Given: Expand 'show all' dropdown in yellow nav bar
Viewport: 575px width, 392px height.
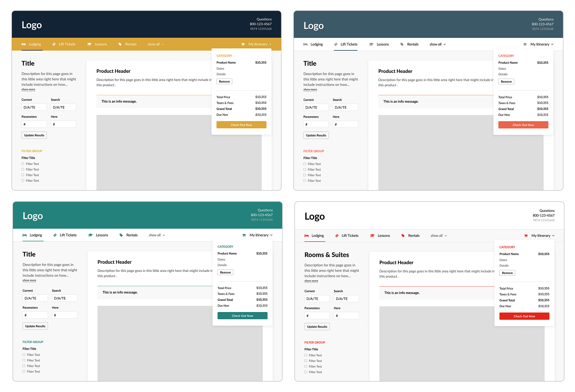Looking at the screenshot, I should pyautogui.click(x=156, y=44).
